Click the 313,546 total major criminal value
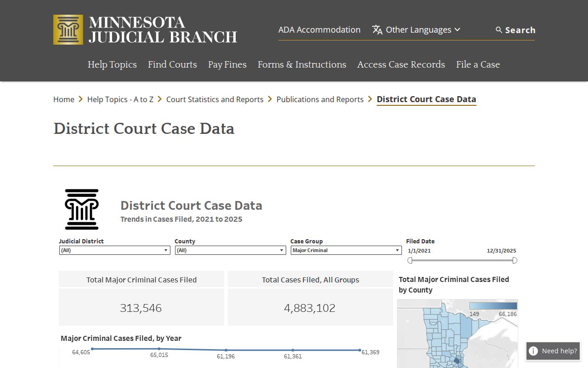The image size is (588, 368). 141,308
